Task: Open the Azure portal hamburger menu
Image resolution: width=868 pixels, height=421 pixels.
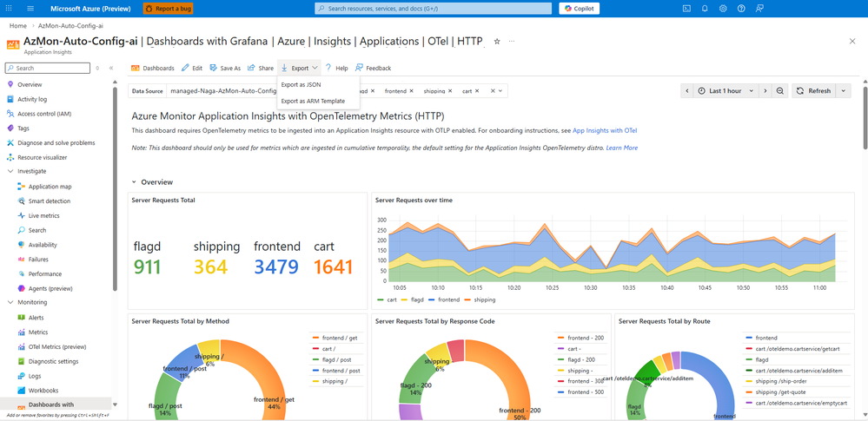Action: coord(30,9)
